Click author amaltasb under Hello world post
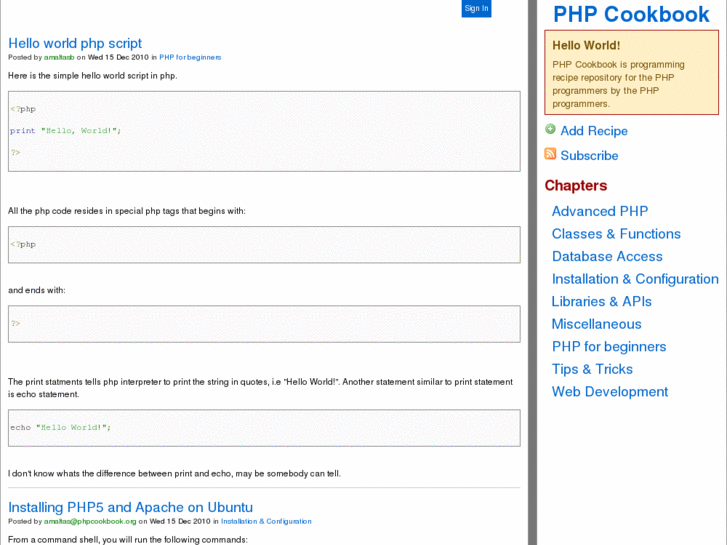The height and width of the screenshot is (545, 727). pyautogui.click(x=59, y=58)
